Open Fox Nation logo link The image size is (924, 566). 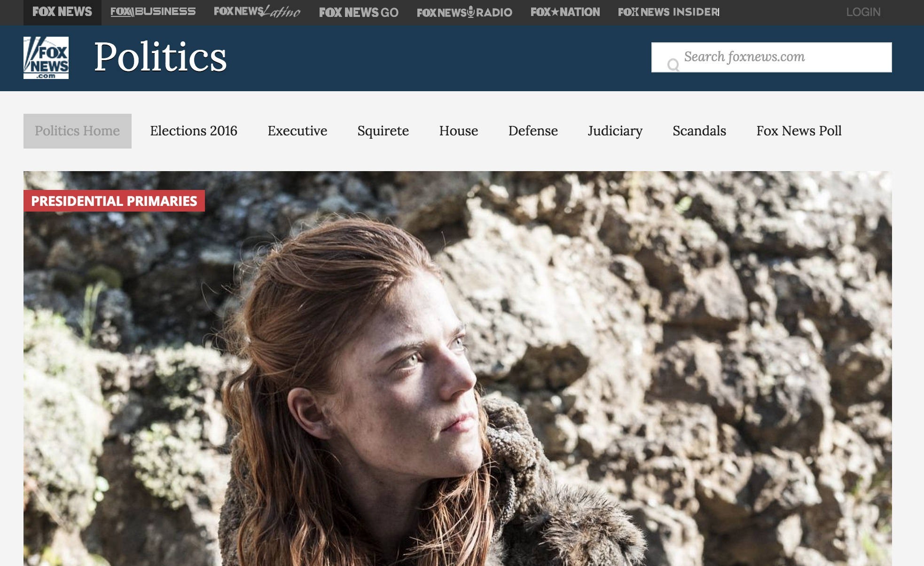(565, 12)
